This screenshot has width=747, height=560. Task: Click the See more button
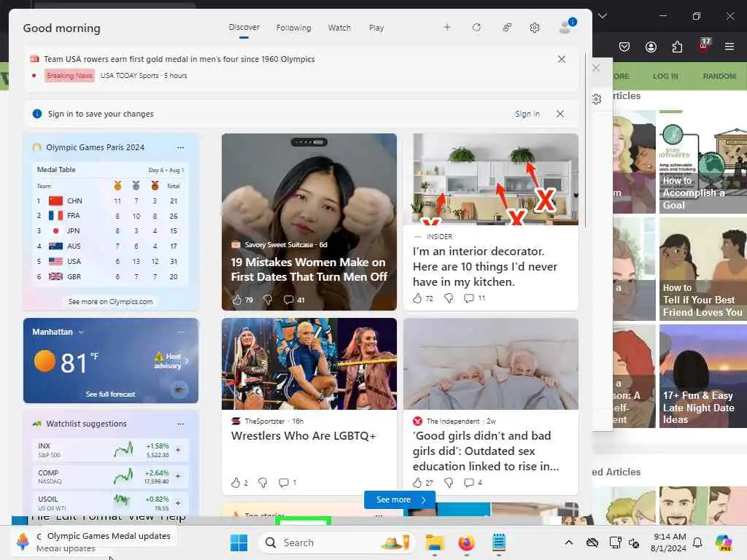click(399, 499)
